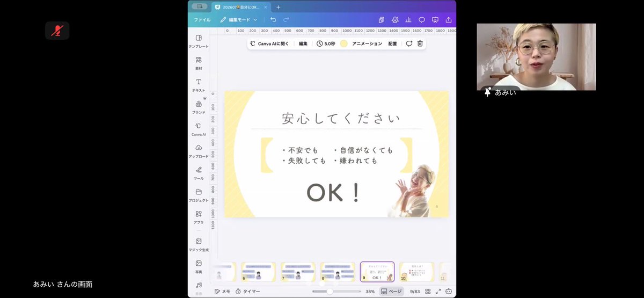Expand the 編集モード dropdown
This screenshot has width=644, height=298.
(239, 20)
